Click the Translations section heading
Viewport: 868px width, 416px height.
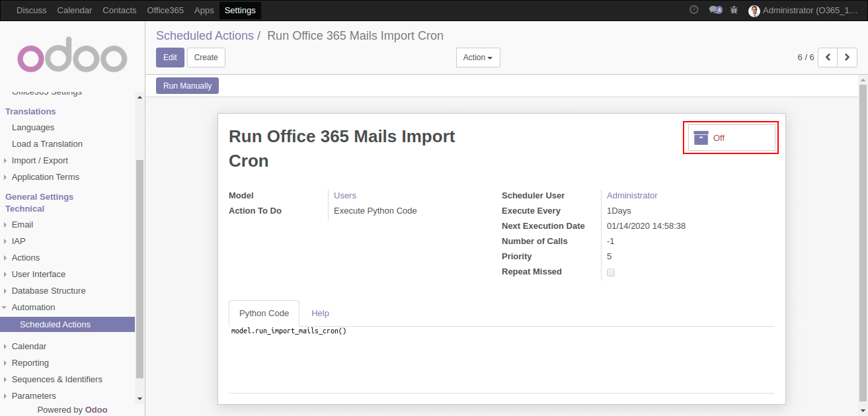pos(30,112)
